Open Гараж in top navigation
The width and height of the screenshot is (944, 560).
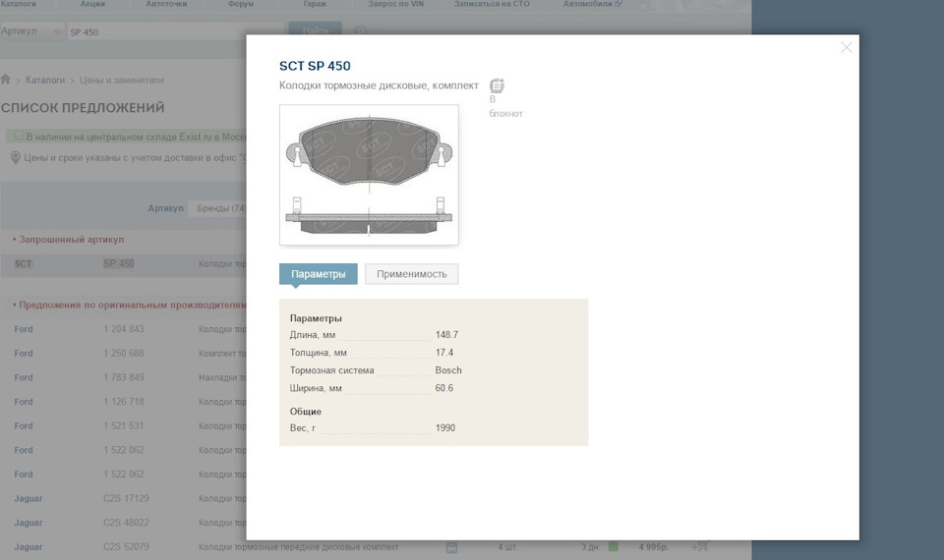tap(315, 4)
